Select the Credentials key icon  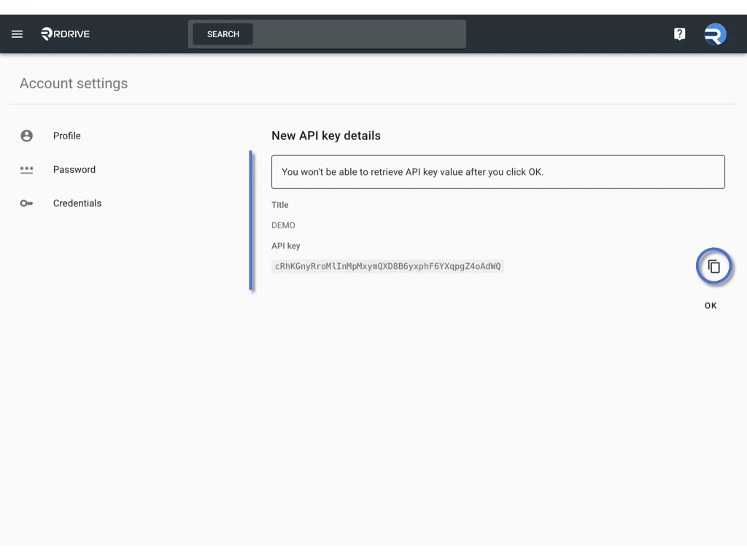point(28,203)
